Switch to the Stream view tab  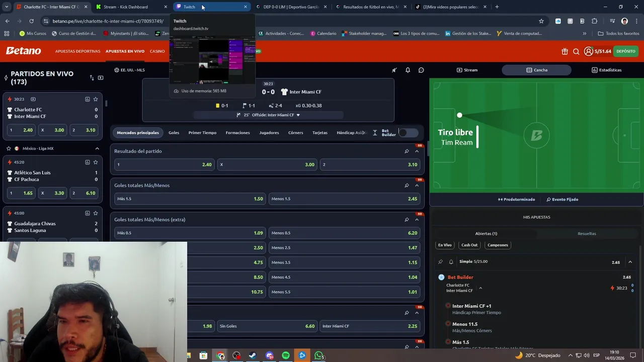[x=467, y=70]
